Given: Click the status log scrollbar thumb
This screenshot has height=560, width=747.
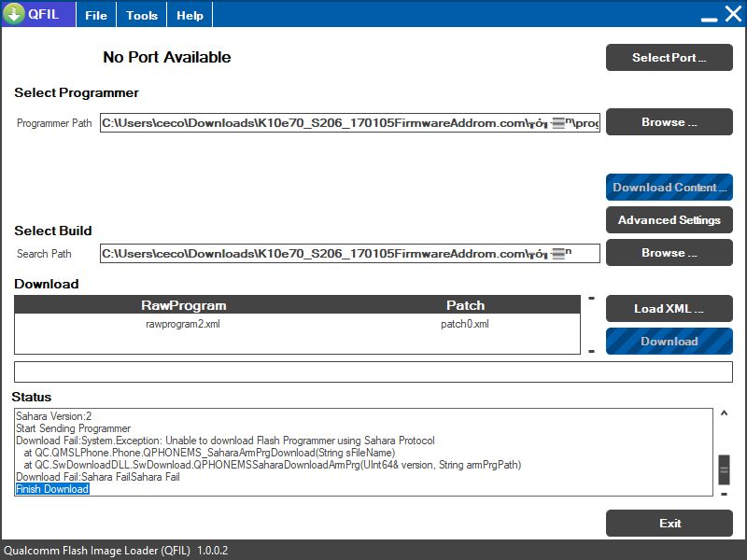Looking at the screenshot, I should 725,469.
